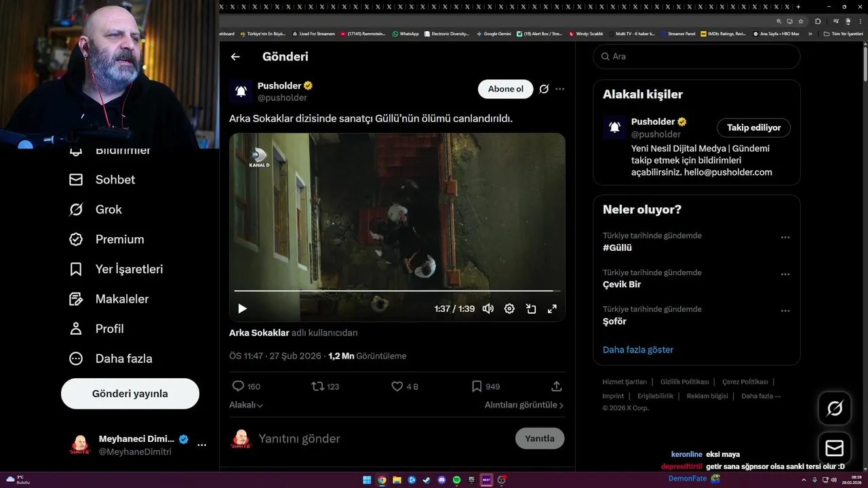Open Discord from the taskbar
Image resolution: width=868 pixels, height=488 pixels.
click(x=441, y=480)
